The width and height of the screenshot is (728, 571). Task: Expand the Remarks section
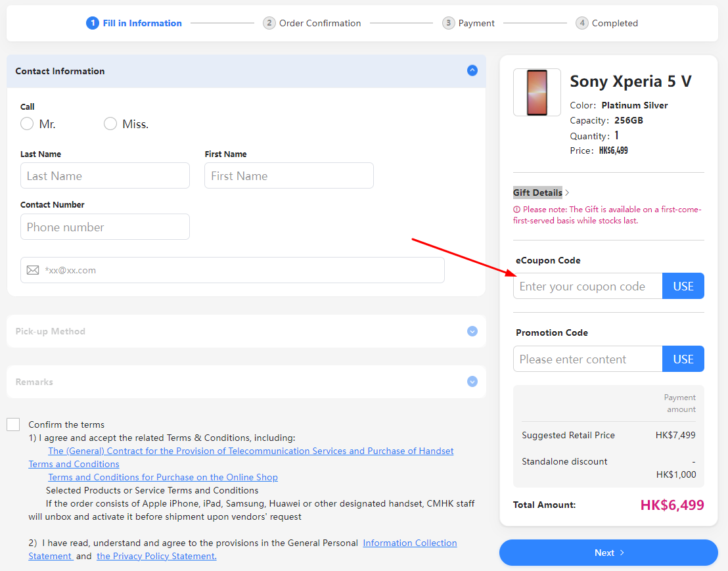pyautogui.click(x=472, y=382)
